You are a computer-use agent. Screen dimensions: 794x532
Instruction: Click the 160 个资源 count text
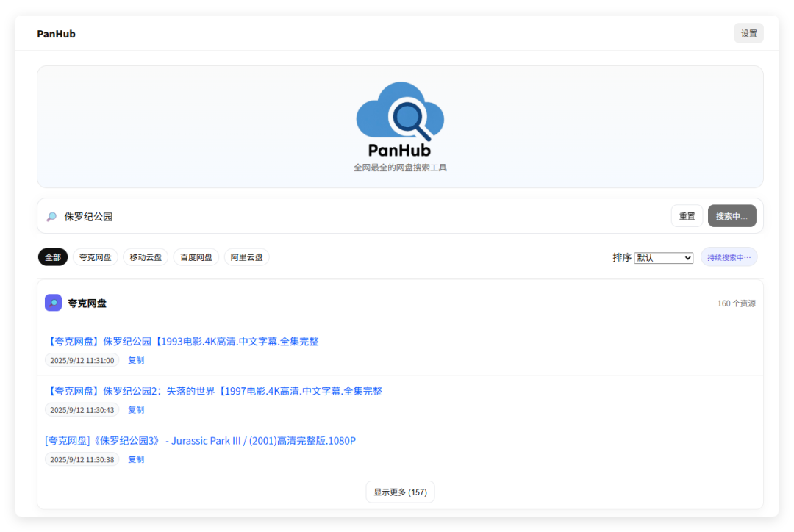point(736,303)
